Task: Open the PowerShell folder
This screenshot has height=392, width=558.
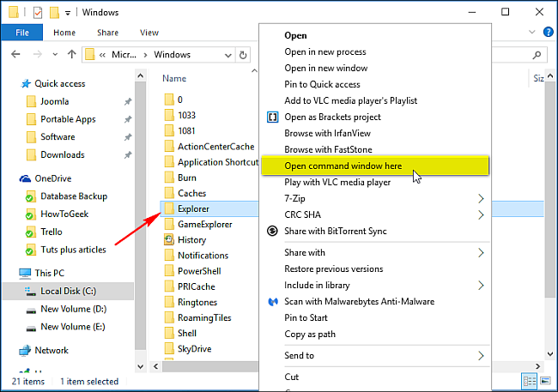Action: point(198,271)
